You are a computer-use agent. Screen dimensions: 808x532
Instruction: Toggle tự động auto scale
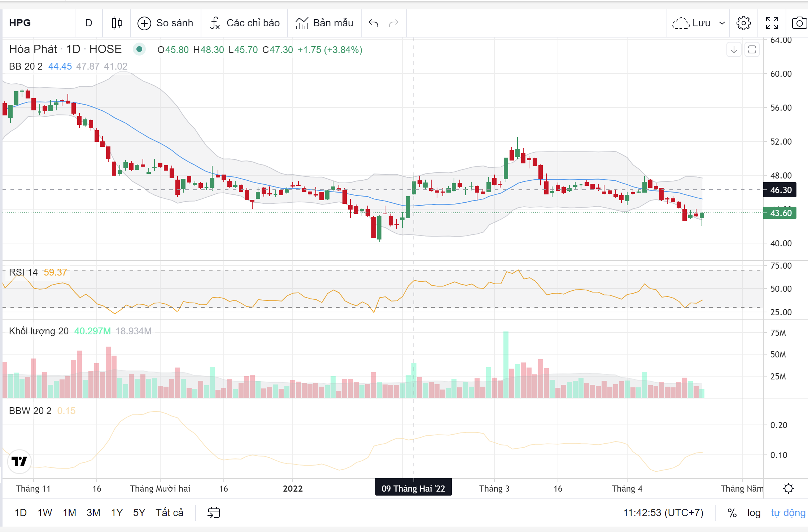pos(788,513)
